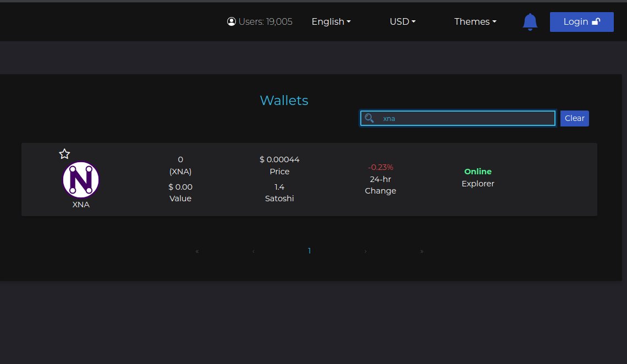Jump to last page with double-right arrow

click(421, 251)
